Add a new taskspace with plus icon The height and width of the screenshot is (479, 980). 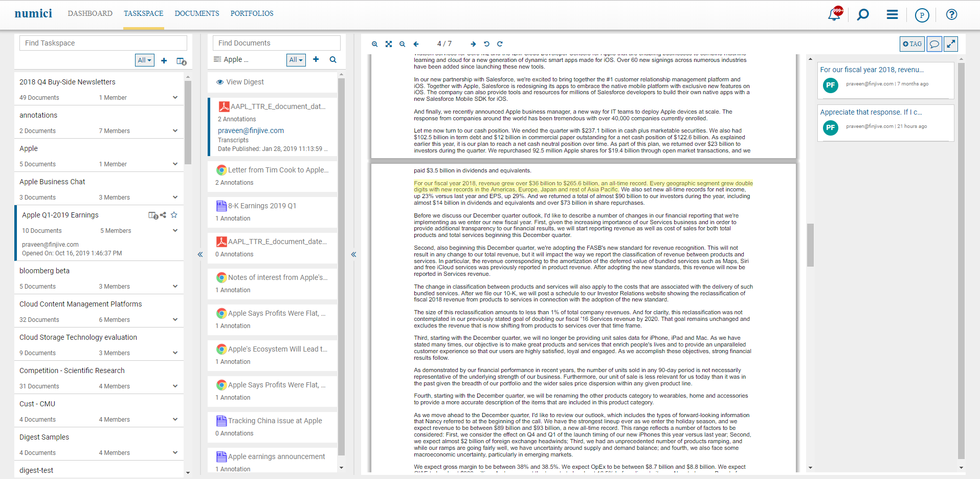pos(164,61)
